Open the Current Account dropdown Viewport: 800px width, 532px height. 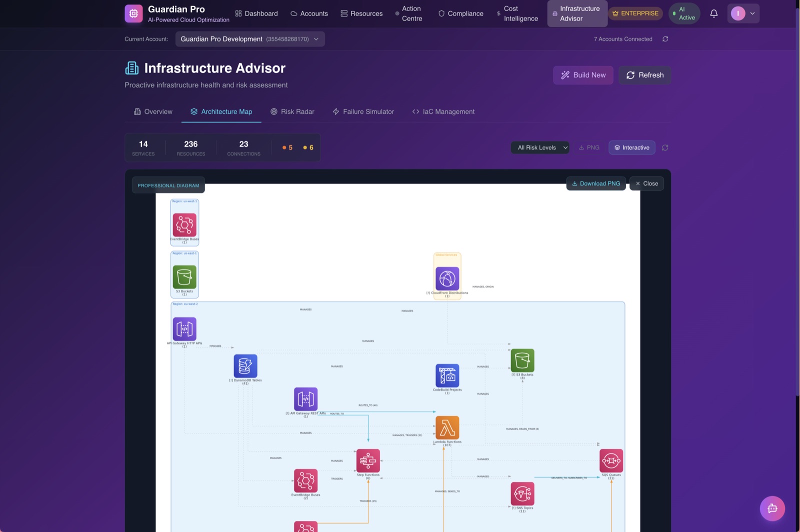[x=249, y=38]
